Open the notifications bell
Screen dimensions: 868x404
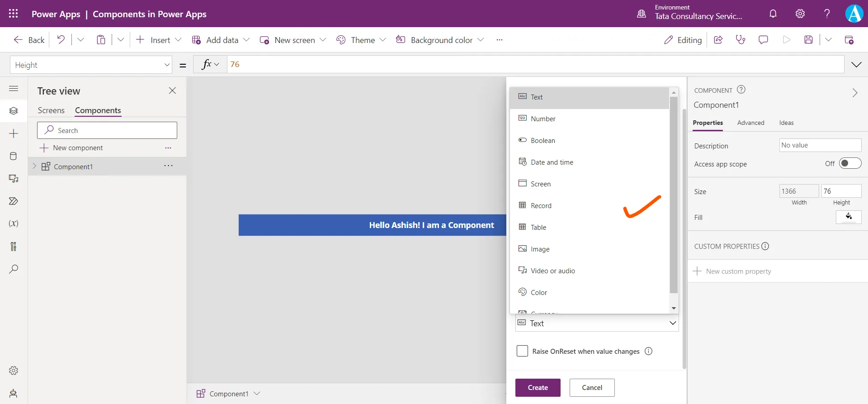(x=773, y=14)
